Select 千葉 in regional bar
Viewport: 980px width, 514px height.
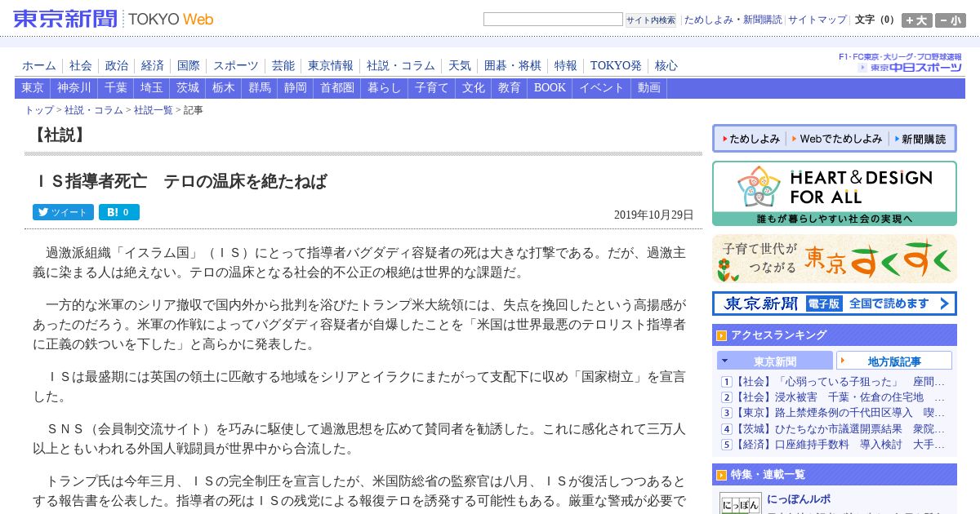tap(116, 88)
